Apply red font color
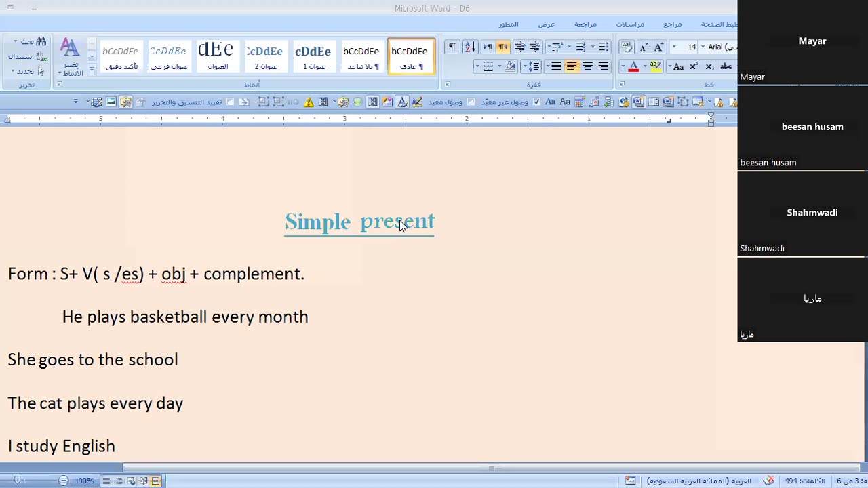The height and width of the screenshot is (488, 868). tap(633, 66)
